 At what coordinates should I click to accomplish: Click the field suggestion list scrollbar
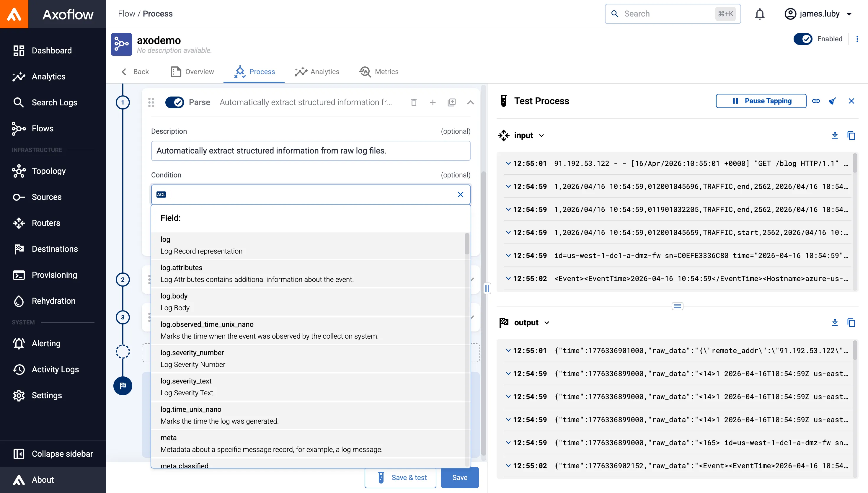[467, 244]
